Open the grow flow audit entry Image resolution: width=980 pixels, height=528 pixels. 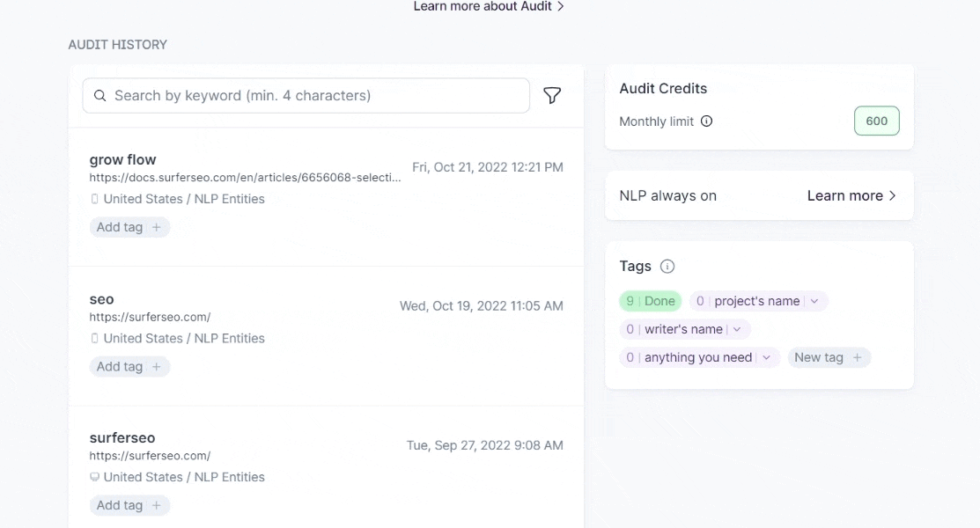[x=122, y=160]
